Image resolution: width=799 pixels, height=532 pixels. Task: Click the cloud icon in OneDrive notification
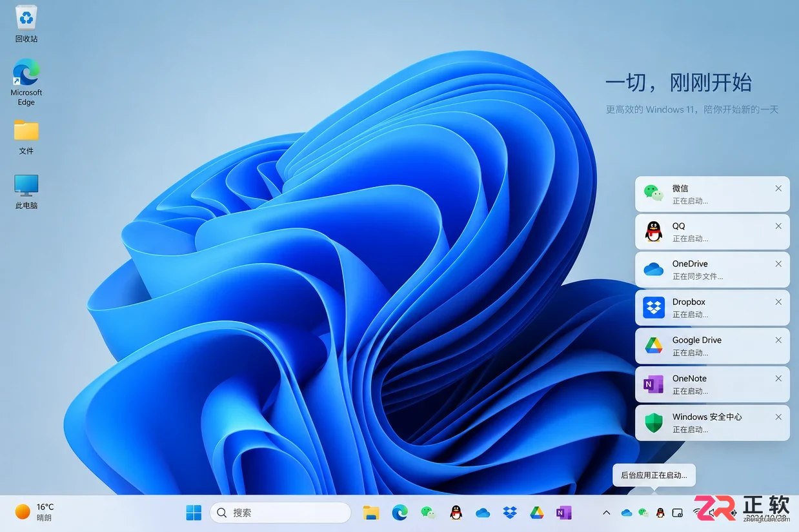(654, 270)
